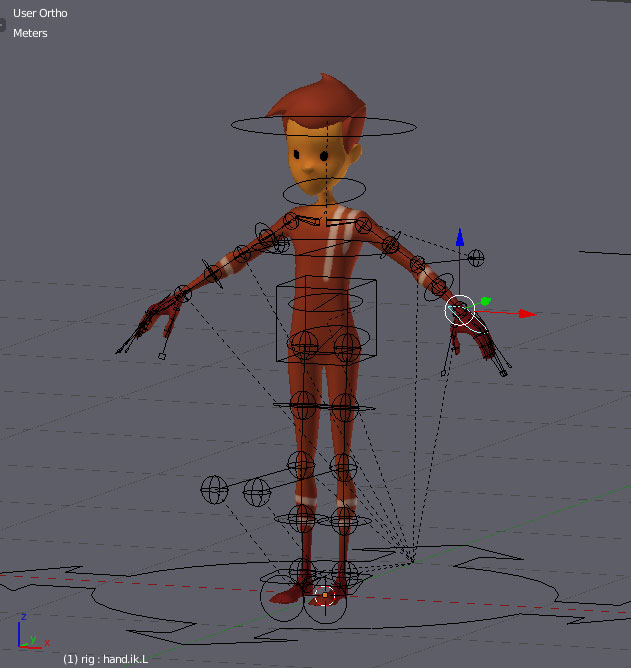Click the 'User Ortho' view label
Screen dimensions: 631x668
(x=40, y=13)
